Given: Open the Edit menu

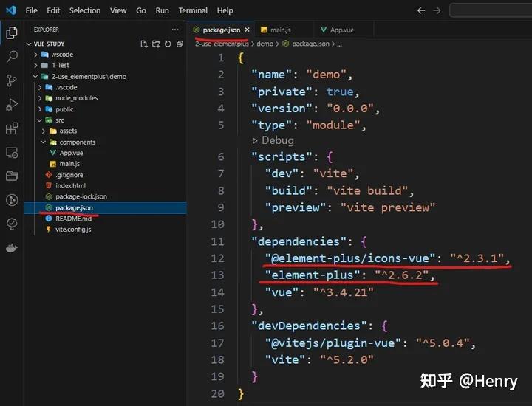Looking at the screenshot, I should click(53, 10).
